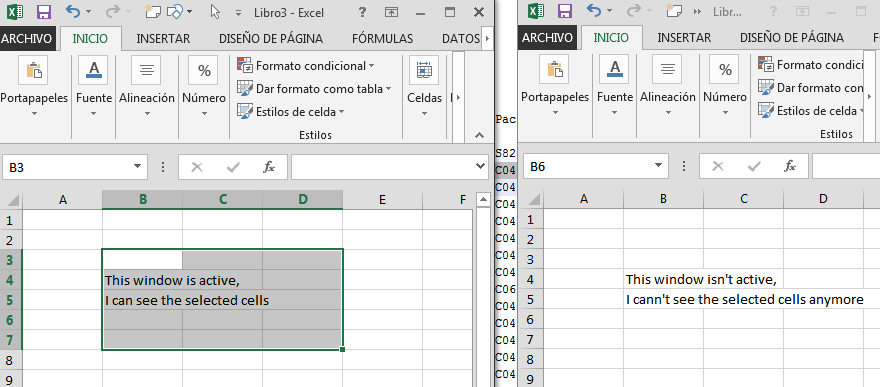Screen dimensions: 880x387
Task: Open Help question mark in Libro3 window
Action: 363,12
